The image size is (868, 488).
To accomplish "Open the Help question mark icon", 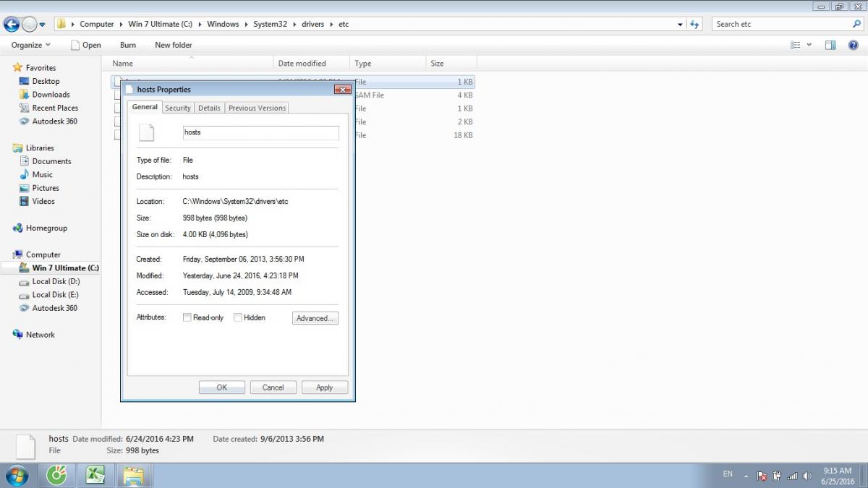I will (x=854, y=45).
